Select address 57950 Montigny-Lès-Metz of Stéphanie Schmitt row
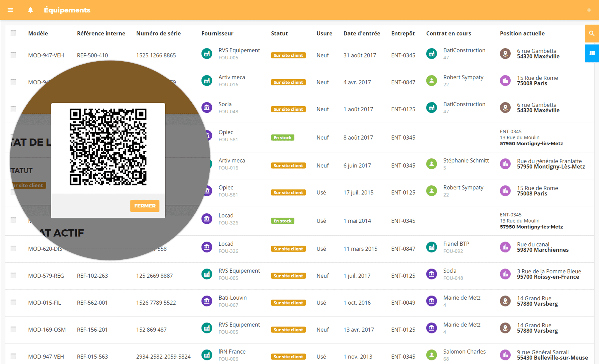This screenshot has width=599, height=364. pyautogui.click(x=551, y=167)
